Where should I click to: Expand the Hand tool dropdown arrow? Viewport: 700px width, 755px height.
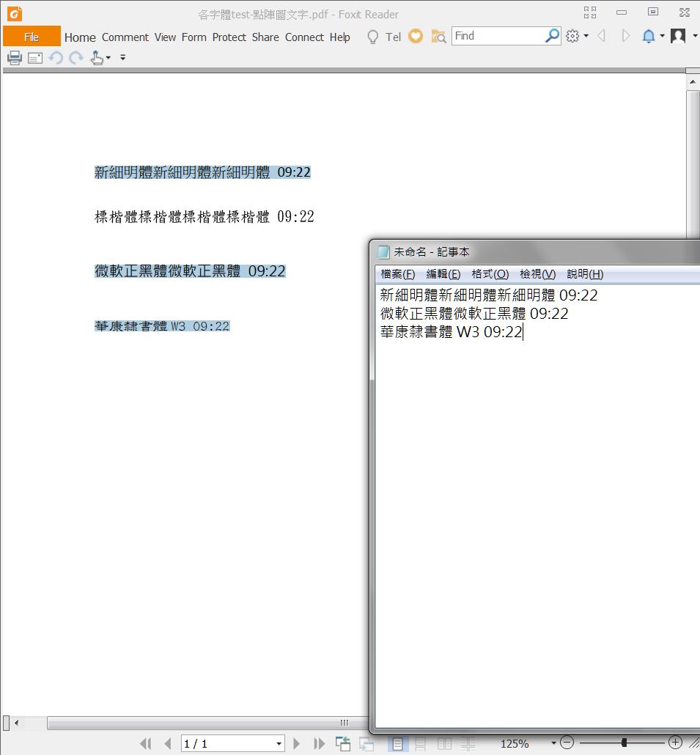pos(108,58)
